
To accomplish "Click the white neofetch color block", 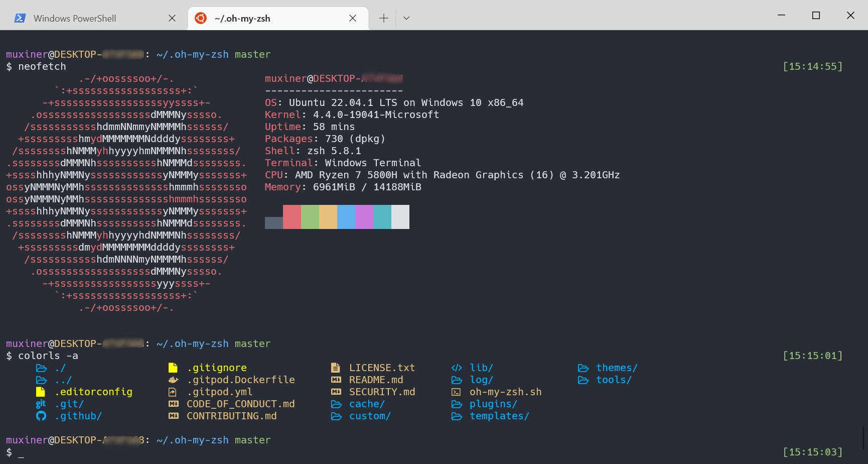I will pyautogui.click(x=400, y=217).
